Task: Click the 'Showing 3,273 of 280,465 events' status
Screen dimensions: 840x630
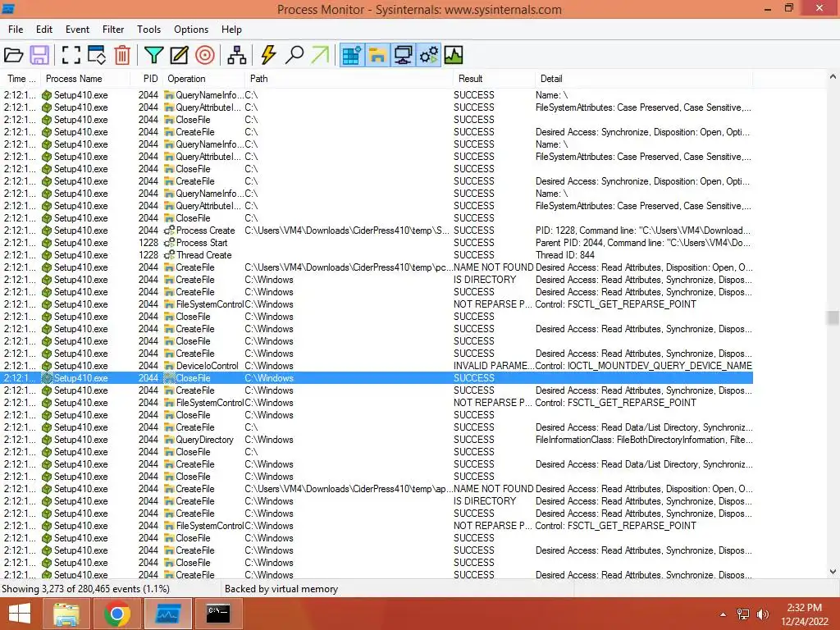Action: click(85, 589)
